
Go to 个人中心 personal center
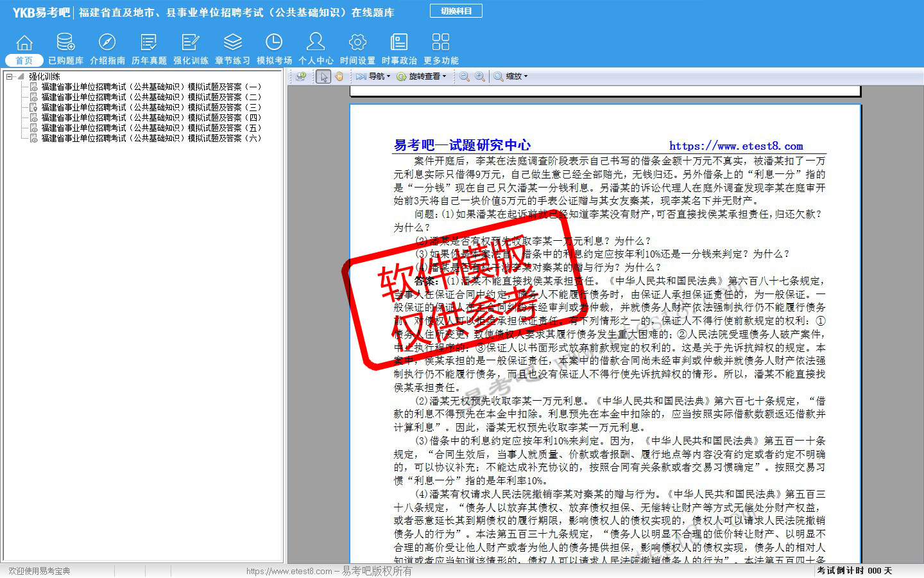[316, 49]
